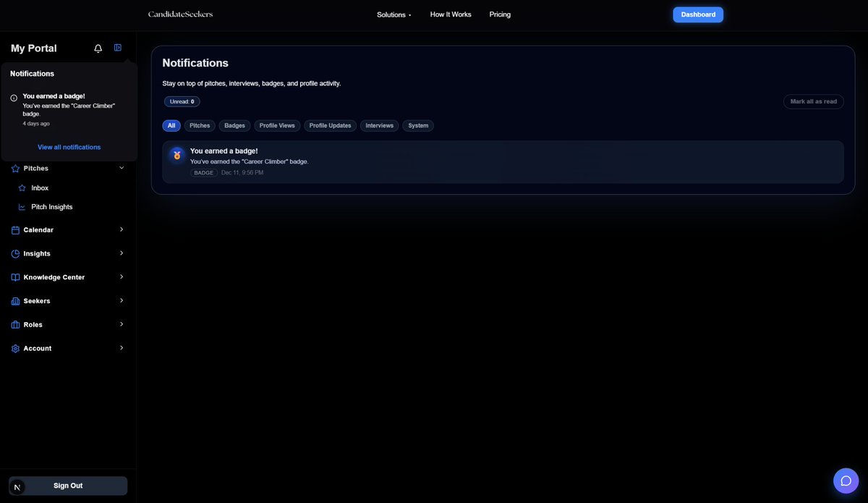Collapse the Pitches section chevron
This screenshot has width=868, height=503.
tap(122, 168)
